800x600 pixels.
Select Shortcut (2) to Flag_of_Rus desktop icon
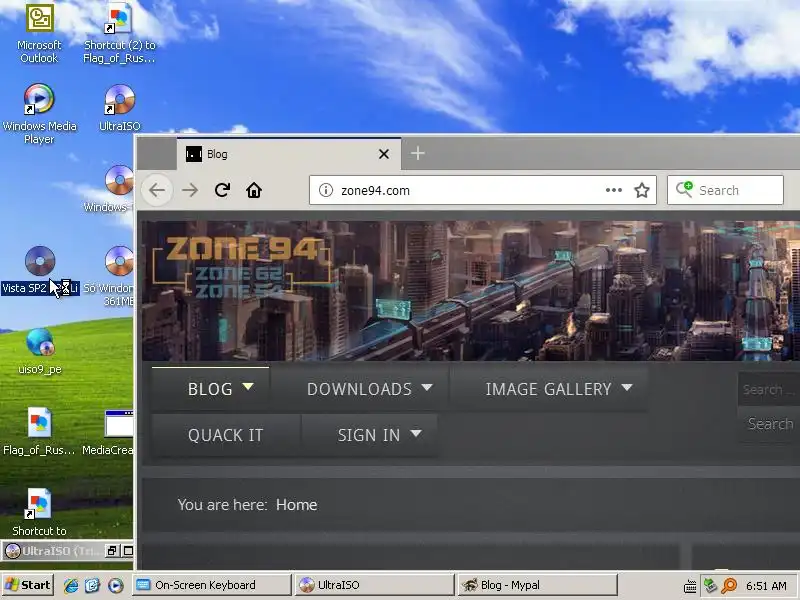click(119, 34)
